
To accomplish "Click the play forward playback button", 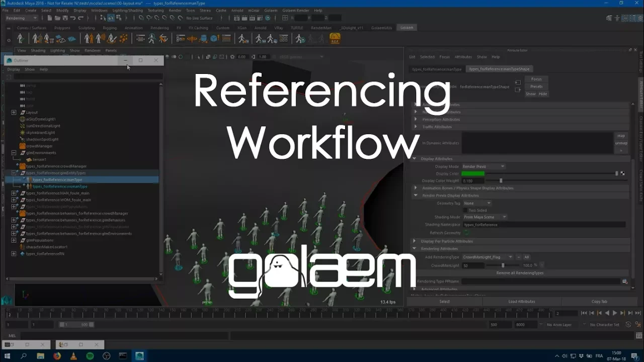I will click(614, 313).
